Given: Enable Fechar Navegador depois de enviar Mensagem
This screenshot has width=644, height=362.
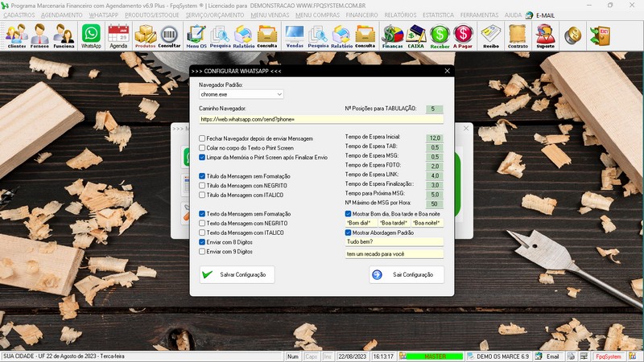Looking at the screenshot, I should (x=202, y=138).
